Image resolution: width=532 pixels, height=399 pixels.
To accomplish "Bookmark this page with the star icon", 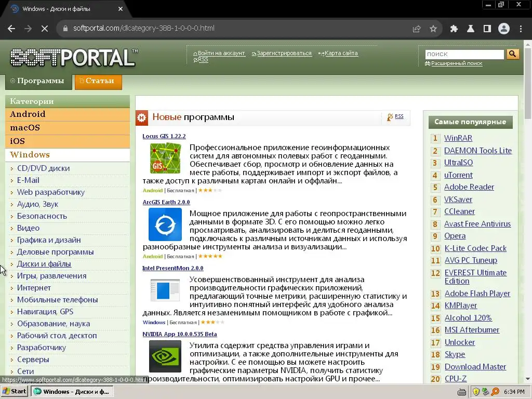I will (x=433, y=29).
